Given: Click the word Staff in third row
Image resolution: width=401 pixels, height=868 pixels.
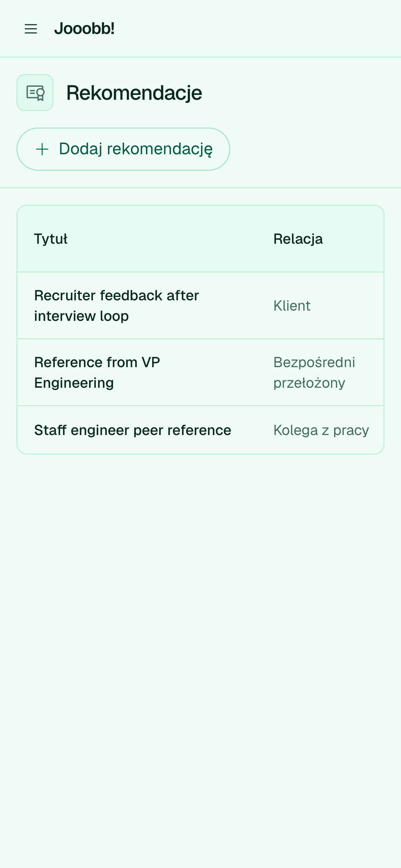Looking at the screenshot, I should [50, 430].
